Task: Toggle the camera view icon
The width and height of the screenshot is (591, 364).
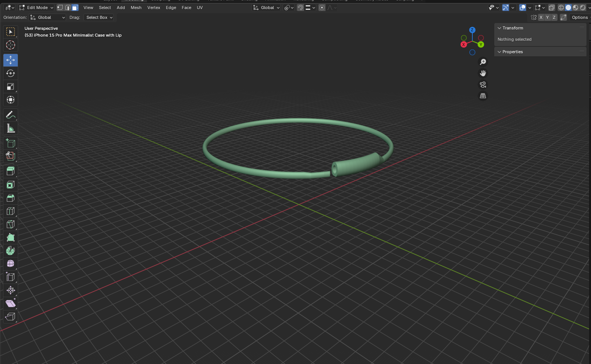Action: coord(483,85)
